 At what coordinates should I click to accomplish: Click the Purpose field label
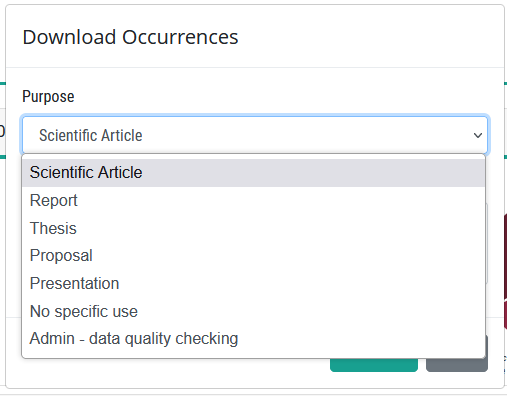(x=48, y=97)
